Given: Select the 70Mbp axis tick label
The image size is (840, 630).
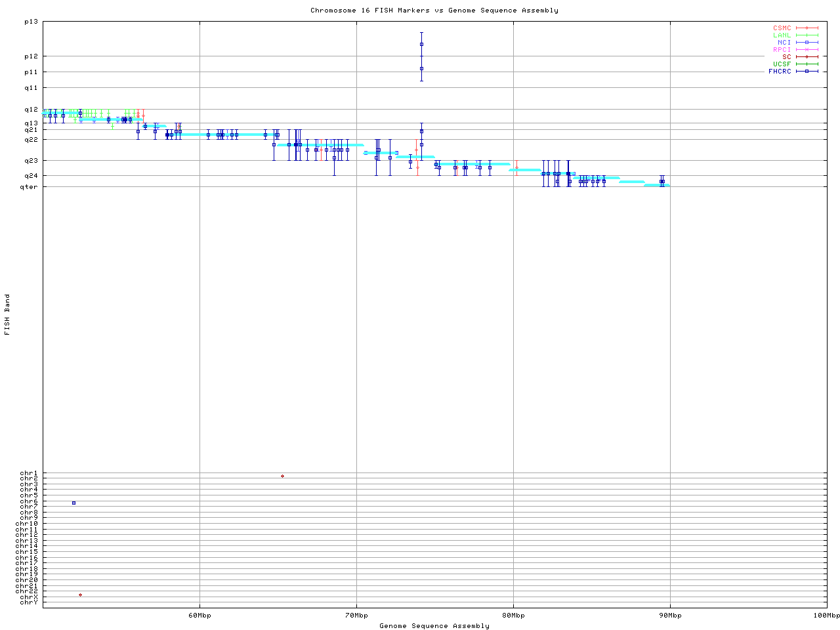Looking at the screenshot, I should point(356,616).
